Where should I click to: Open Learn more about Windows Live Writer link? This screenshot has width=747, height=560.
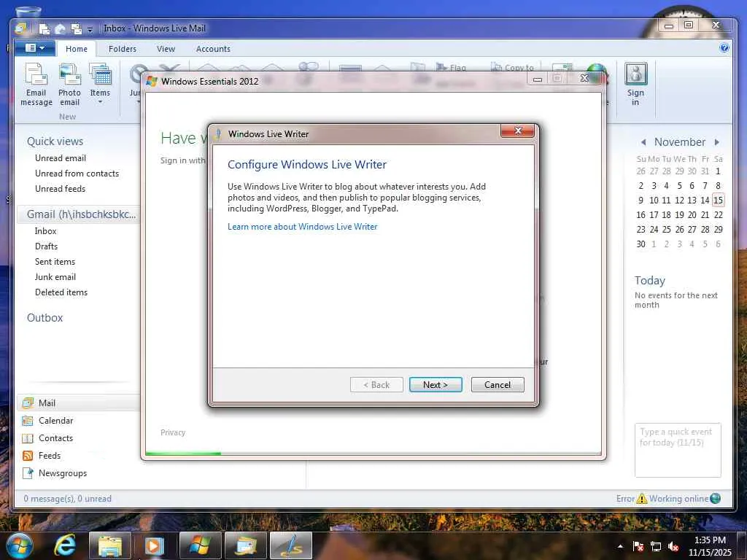(303, 227)
